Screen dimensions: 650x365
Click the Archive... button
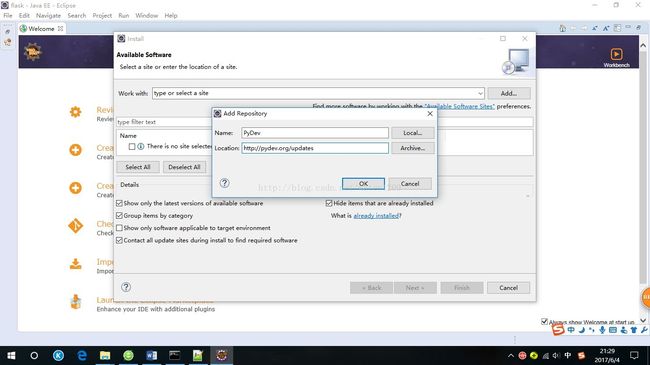pyautogui.click(x=412, y=148)
